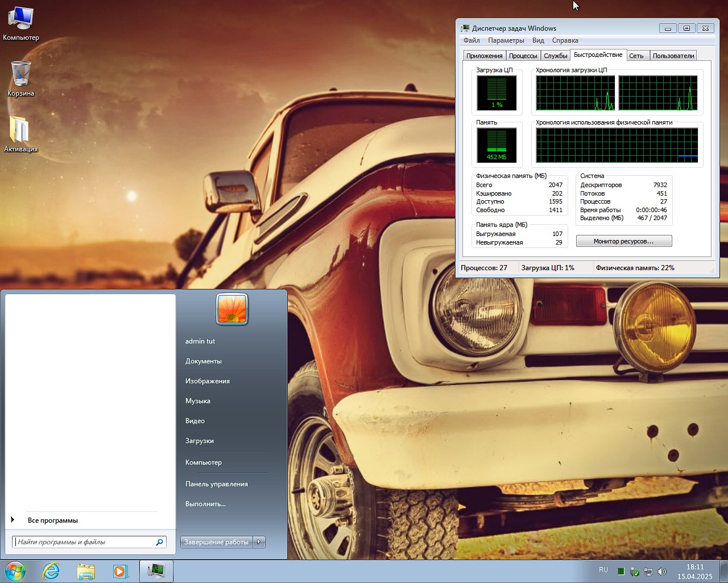Open the Корзина recycle bin icon
728x583 pixels.
[x=20, y=74]
